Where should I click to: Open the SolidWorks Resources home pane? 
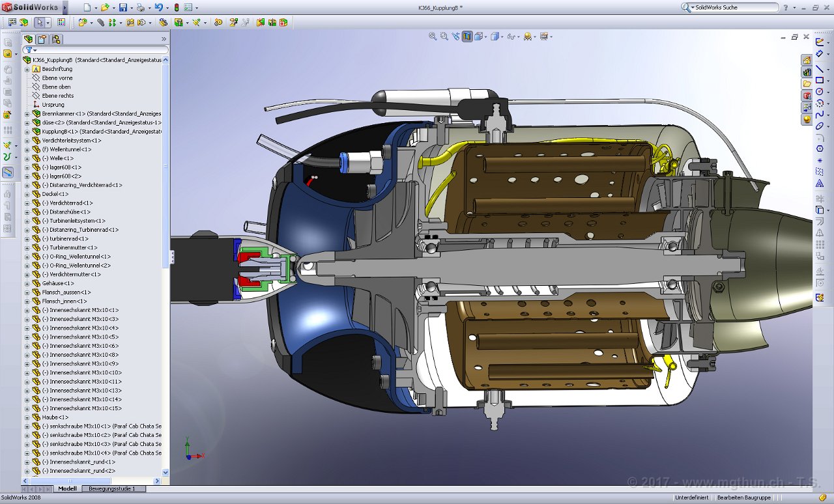[807, 60]
